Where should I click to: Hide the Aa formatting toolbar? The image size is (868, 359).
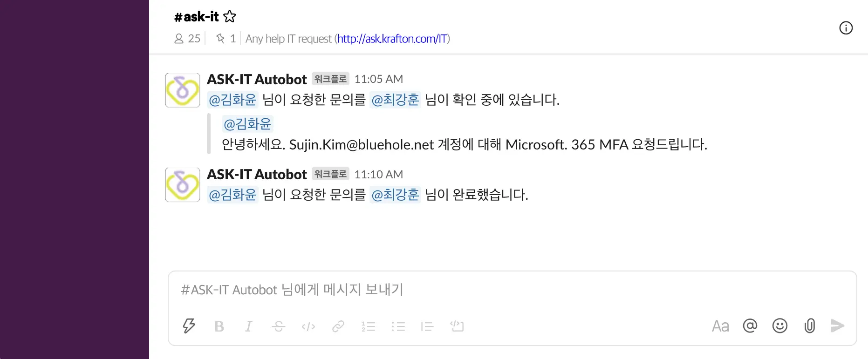pos(720,326)
